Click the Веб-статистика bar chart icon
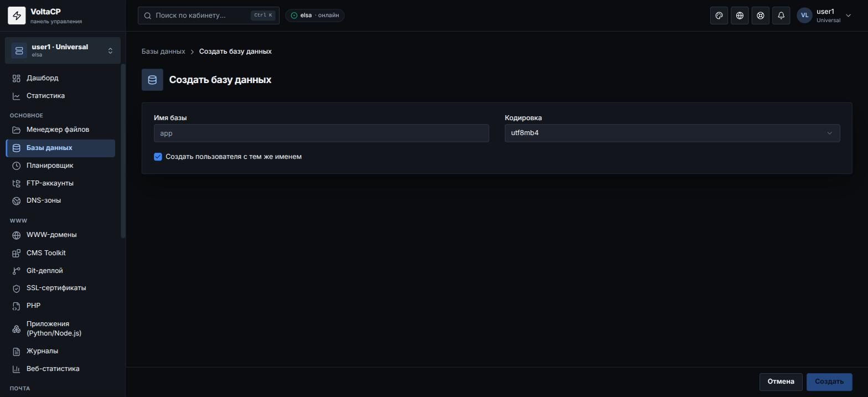 point(17,369)
